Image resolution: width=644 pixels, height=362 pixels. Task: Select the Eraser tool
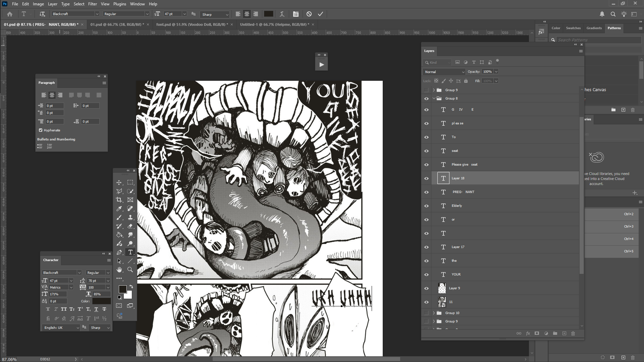(130, 226)
